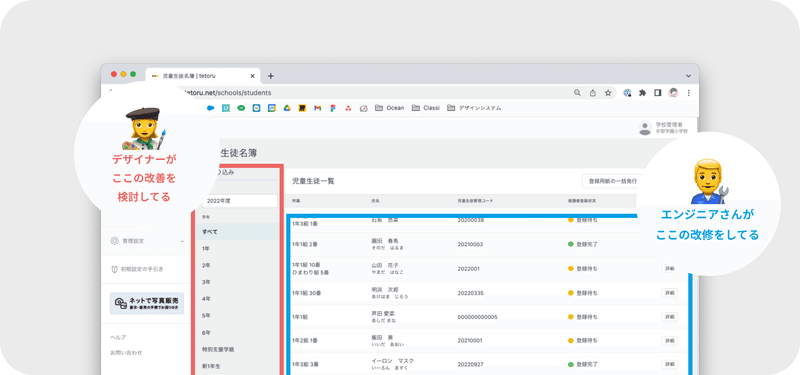The height and width of the screenshot is (375, 800).
Task: Click the ネットで写真販売 banner
Action: pyautogui.click(x=147, y=304)
